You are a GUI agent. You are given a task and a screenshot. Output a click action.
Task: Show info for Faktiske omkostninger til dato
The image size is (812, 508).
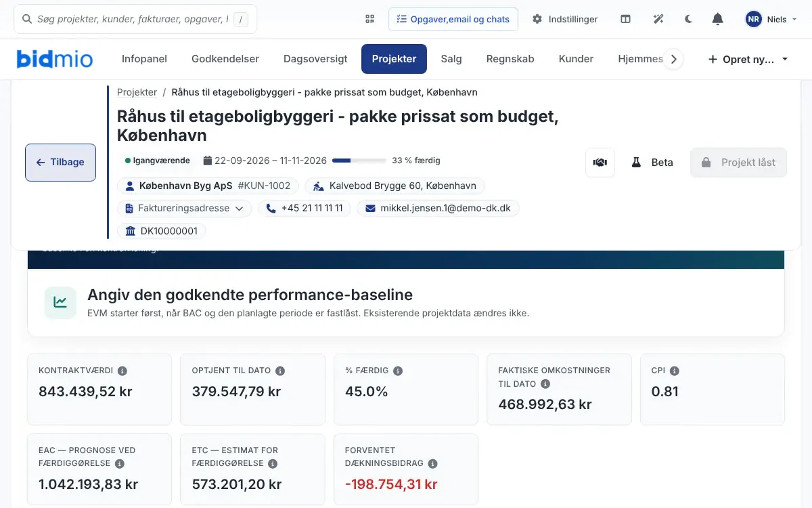tap(545, 384)
